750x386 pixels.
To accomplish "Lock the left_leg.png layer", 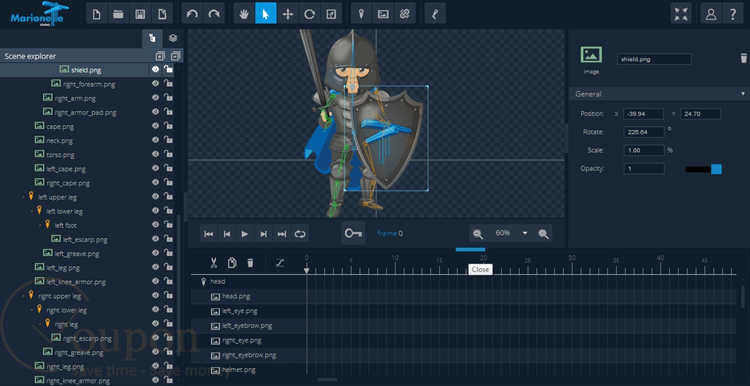I will click(x=168, y=266).
